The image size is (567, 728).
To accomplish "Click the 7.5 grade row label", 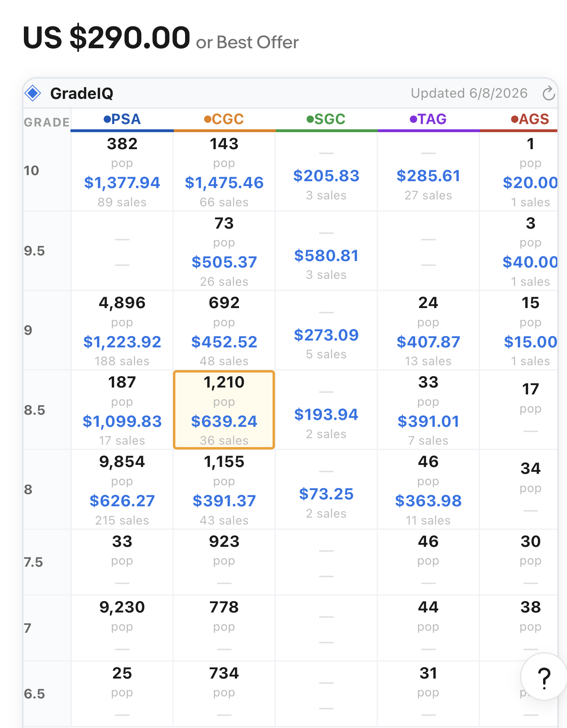I will tap(34, 562).
